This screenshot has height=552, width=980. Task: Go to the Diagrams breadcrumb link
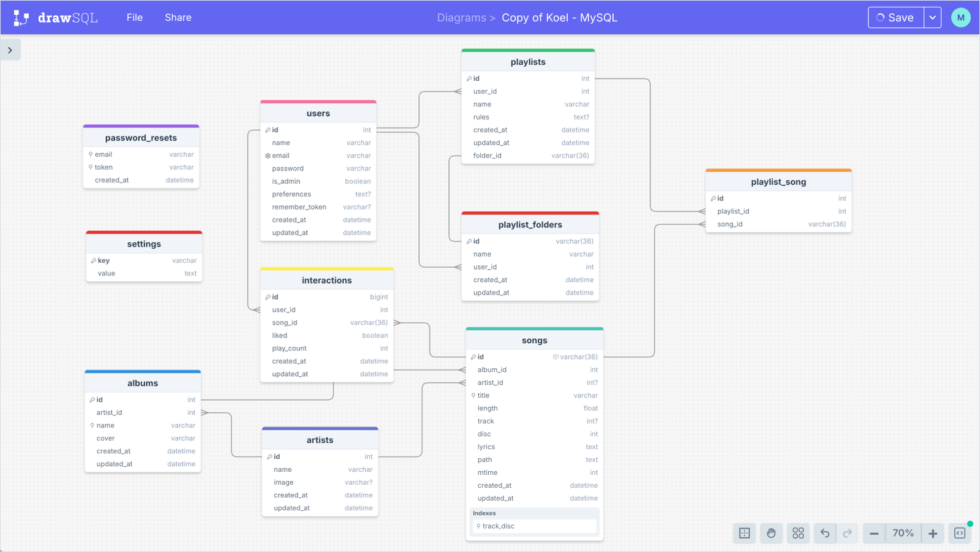[x=462, y=17]
